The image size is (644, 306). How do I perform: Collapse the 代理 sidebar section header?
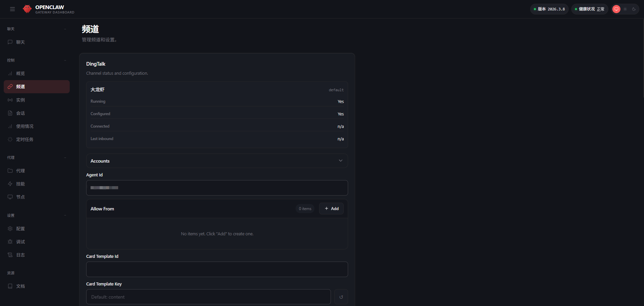pyautogui.click(x=37, y=158)
